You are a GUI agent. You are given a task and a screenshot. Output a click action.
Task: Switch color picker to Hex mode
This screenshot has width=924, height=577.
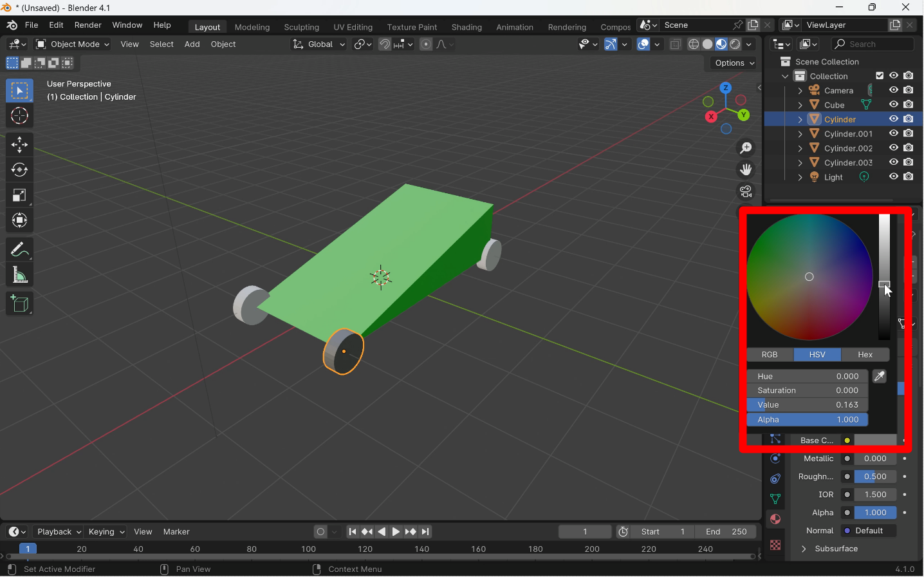click(865, 355)
